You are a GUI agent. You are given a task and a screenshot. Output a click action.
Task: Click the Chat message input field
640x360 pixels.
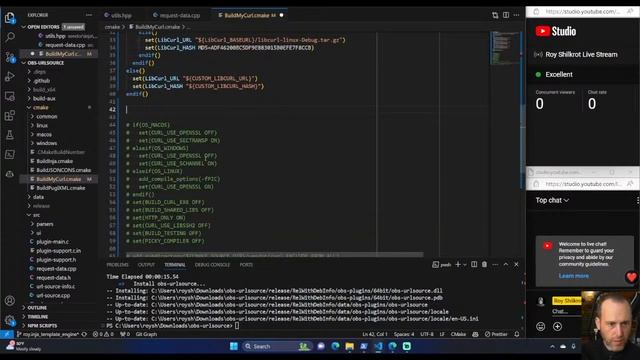[566, 311]
